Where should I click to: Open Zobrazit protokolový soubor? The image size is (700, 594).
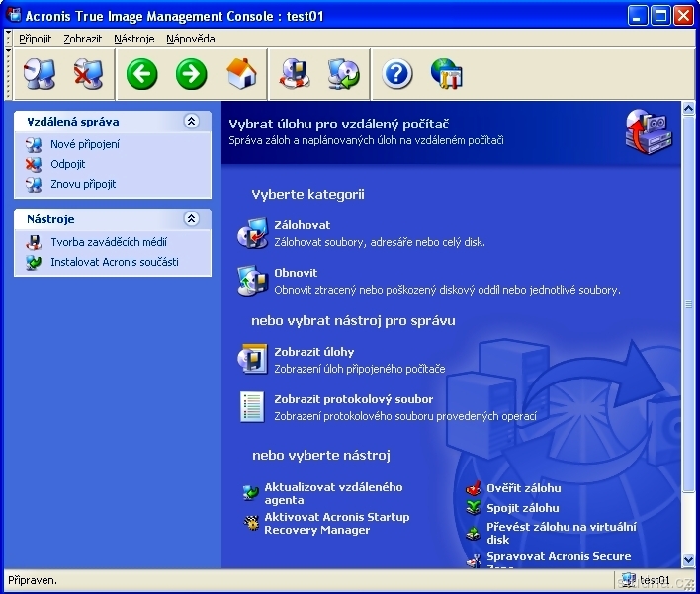coord(354,399)
